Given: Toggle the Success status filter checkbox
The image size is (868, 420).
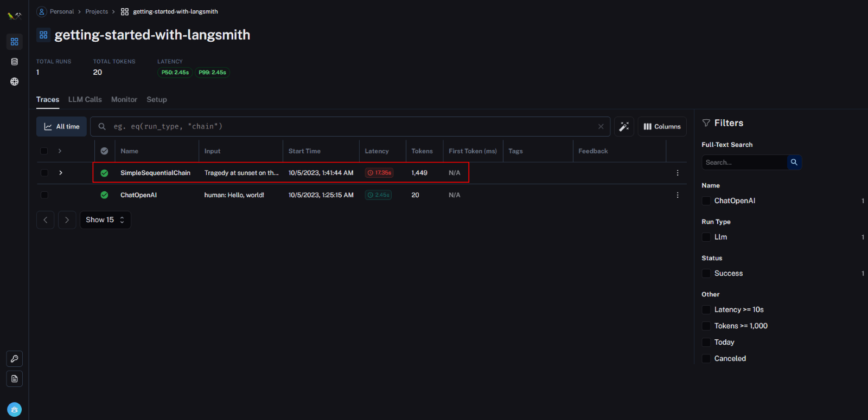Looking at the screenshot, I should (706, 274).
